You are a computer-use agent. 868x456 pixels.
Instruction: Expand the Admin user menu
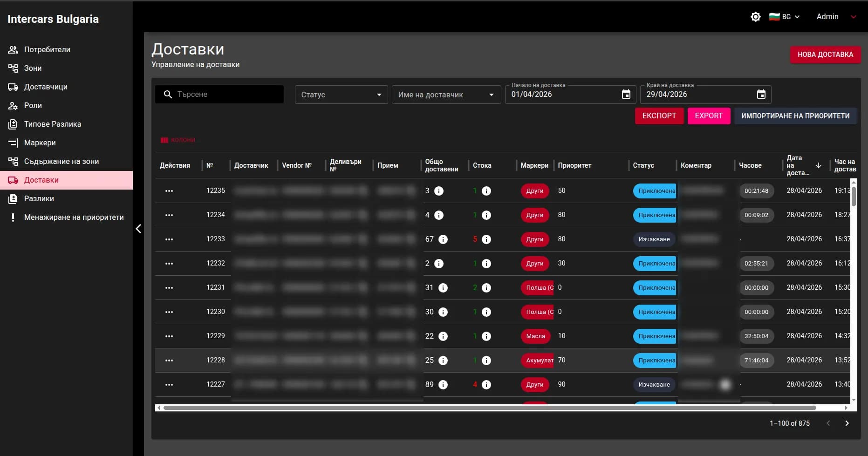pyautogui.click(x=836, y=17)
